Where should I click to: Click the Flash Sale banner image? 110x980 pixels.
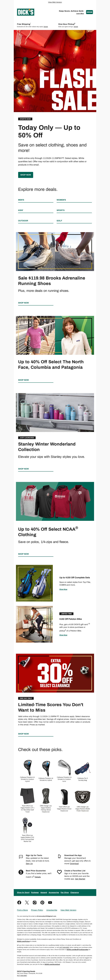coord(55,71)
